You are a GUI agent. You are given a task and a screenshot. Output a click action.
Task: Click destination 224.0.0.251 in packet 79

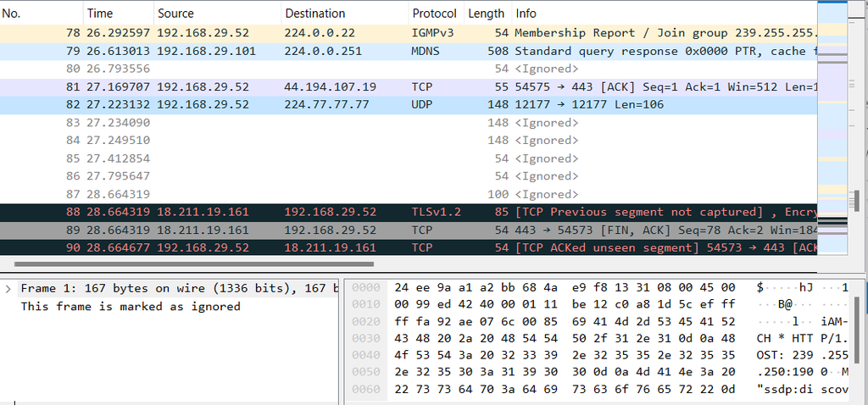click(x=323, y=51)
